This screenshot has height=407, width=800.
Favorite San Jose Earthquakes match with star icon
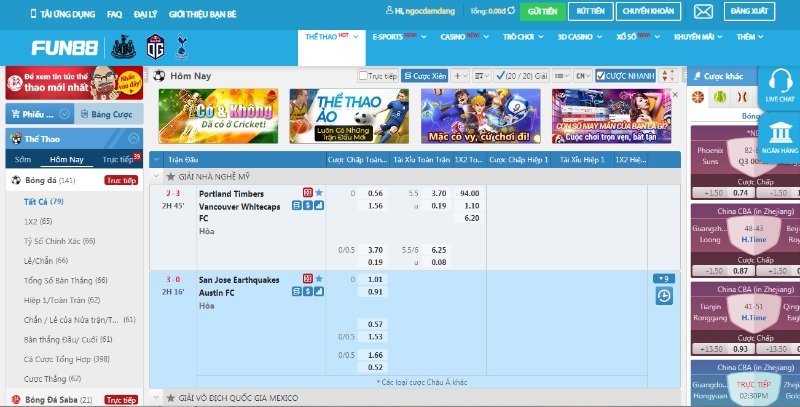coord(319,279)
